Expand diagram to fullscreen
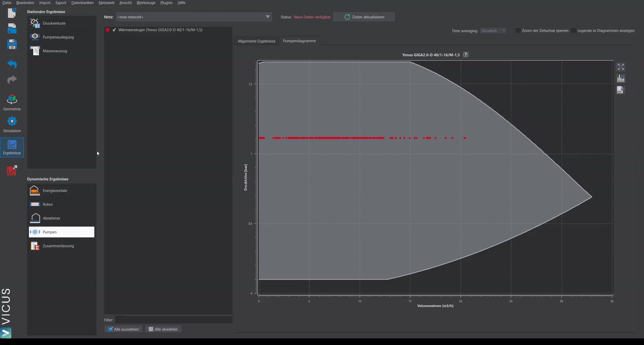This screenshot has height=345, width=644. (621, 67)
